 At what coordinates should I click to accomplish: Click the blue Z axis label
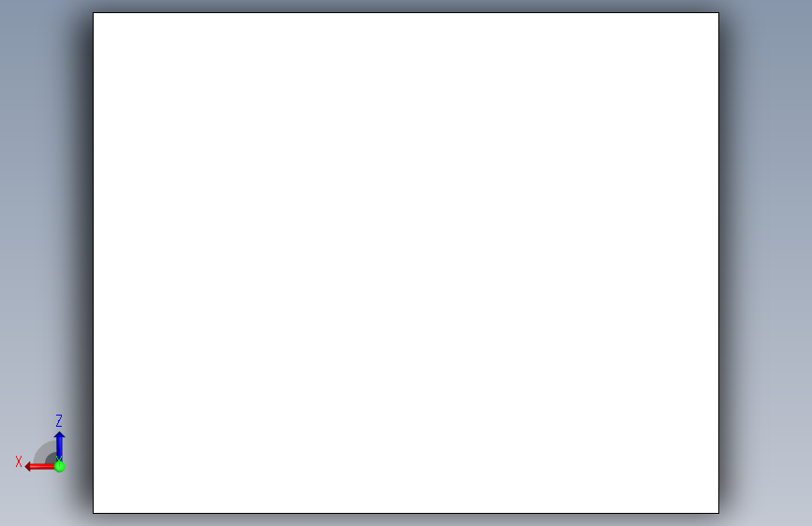pos(59,420)
